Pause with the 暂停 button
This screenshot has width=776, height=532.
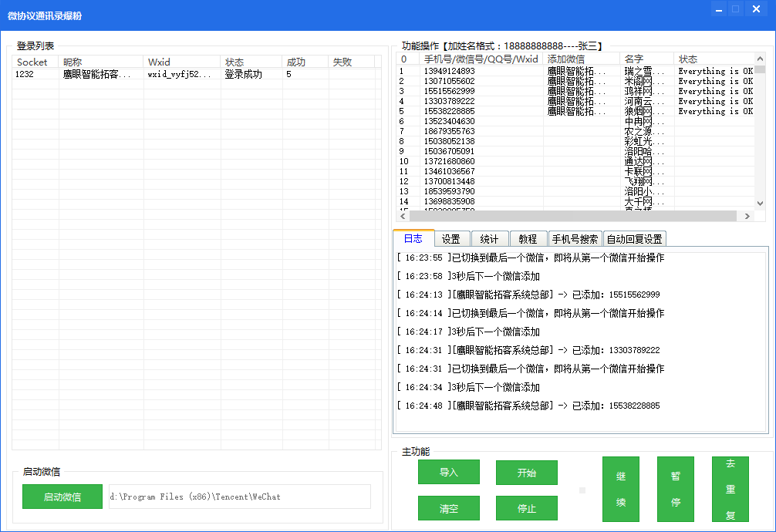[676, 489]
